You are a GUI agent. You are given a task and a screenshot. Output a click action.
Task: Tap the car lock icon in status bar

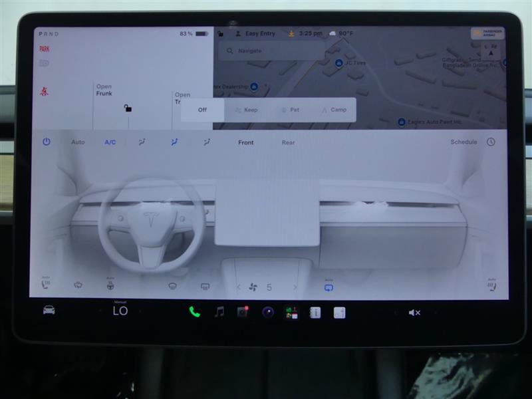221,34
